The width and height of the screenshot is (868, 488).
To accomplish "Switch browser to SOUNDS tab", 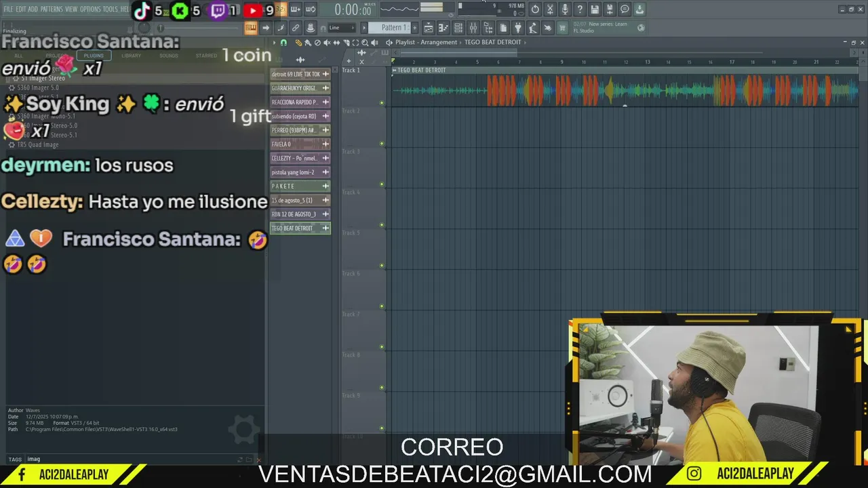I will 169,56.
